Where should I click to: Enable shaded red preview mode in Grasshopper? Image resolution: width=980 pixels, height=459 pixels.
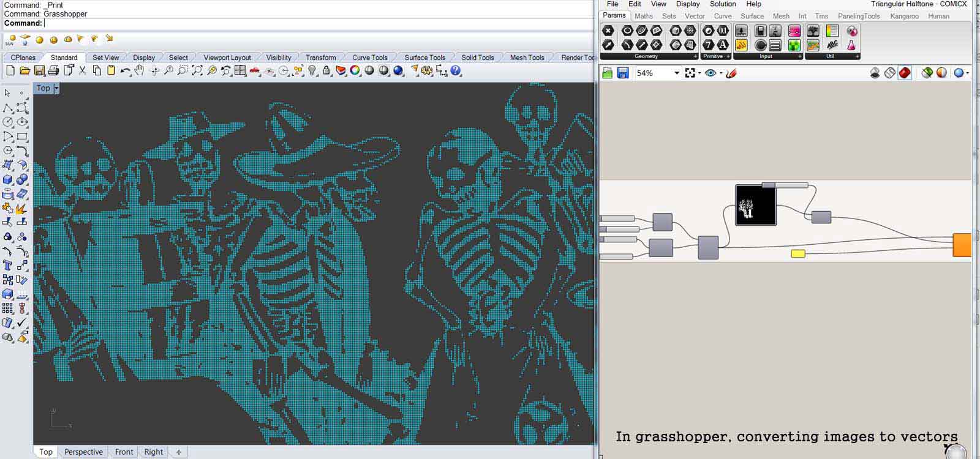pos(905,73)
